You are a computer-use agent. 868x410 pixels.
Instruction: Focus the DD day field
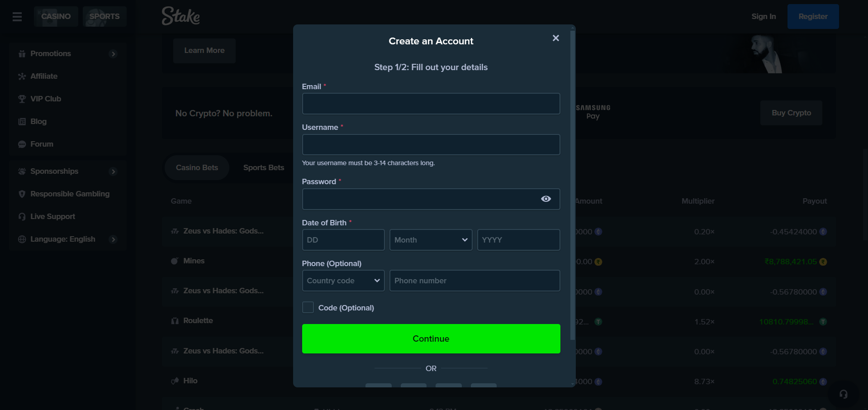pos(343,240)
